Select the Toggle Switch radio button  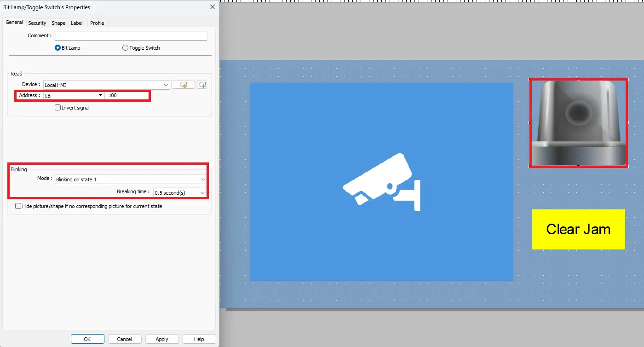tap(125, 48)
